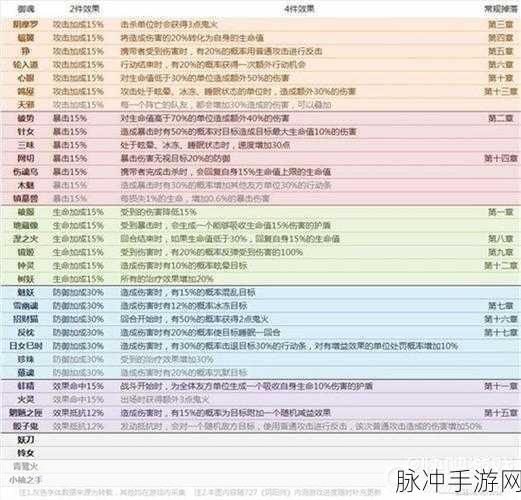The image size is (521, 500).
Task: Select the '第九章' chapter cell
Action: pos(501,252)
